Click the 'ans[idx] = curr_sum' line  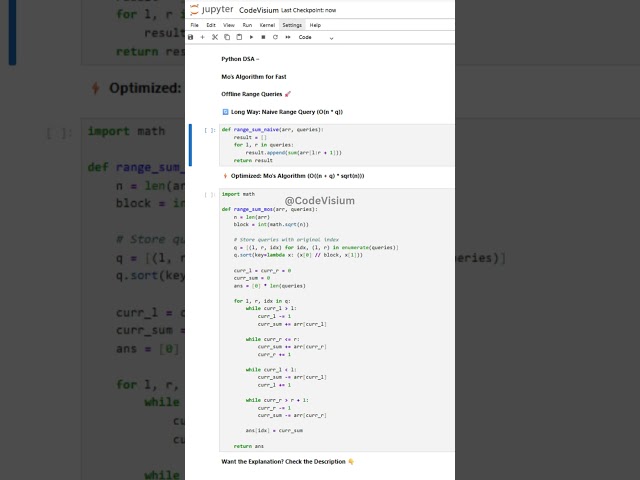click(274, 431)
